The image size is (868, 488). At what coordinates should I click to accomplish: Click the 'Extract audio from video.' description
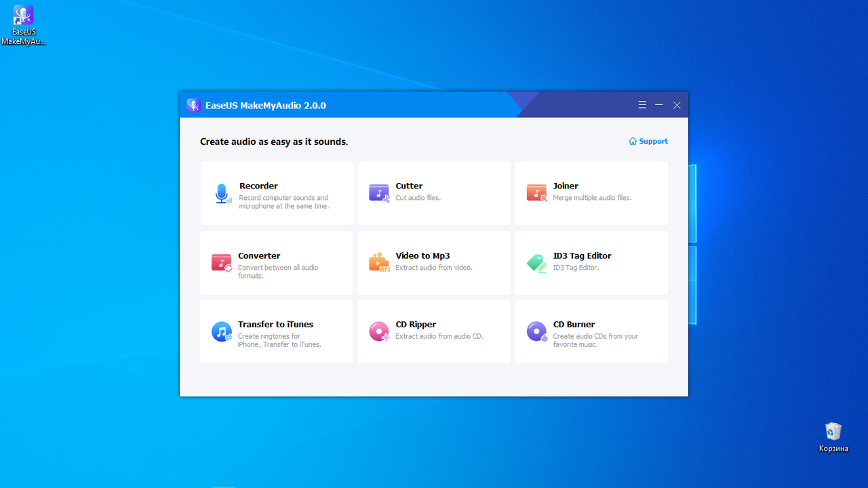(434, 268)
